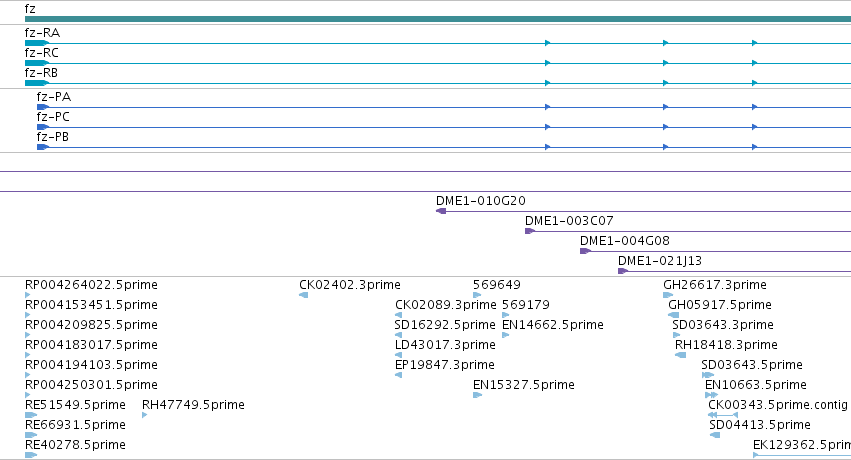Select EST SD04413.5prime label
Image resolution: width=851 pixels, height=460 pixels.
pos(760,425)
